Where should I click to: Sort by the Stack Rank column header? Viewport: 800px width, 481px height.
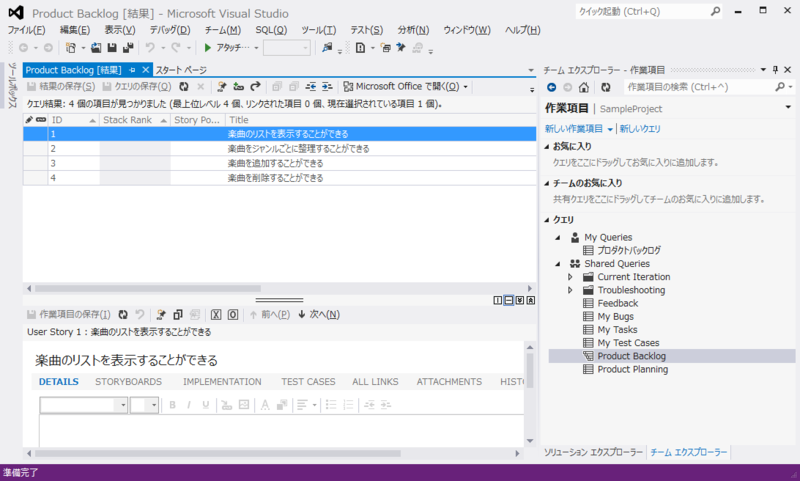pos(135,120)
